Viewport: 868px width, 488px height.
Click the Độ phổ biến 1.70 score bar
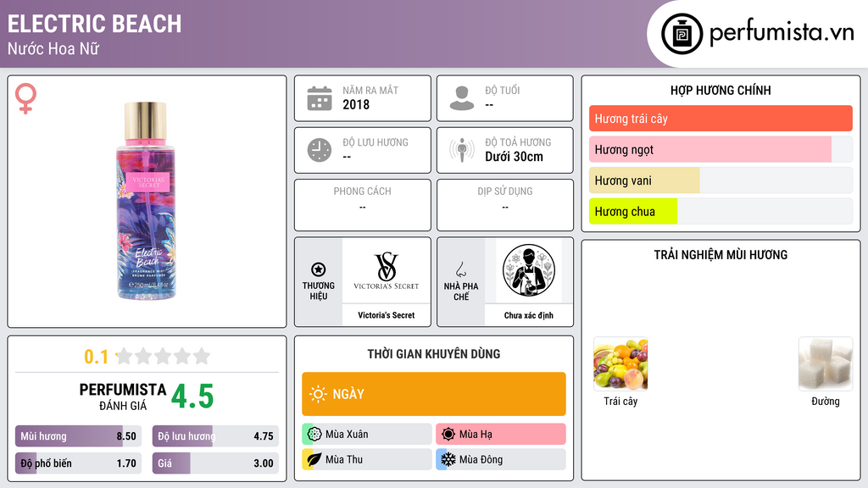[x=78, y=463]
